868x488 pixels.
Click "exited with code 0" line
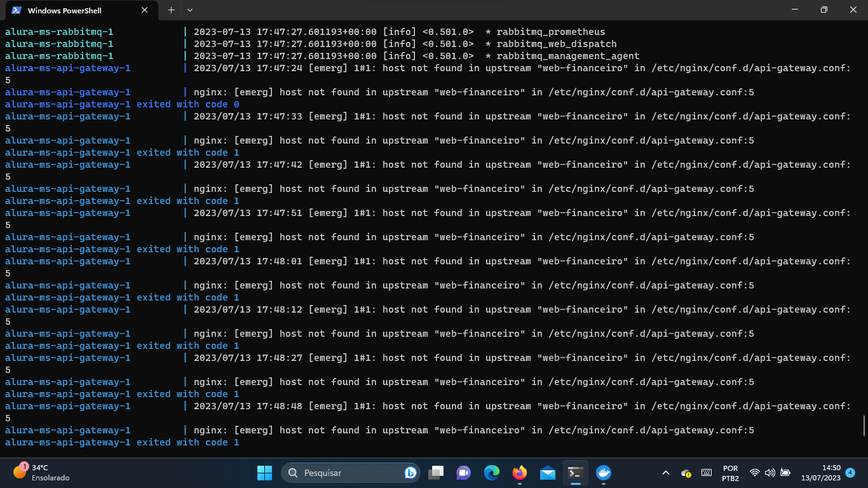point(122,104)
